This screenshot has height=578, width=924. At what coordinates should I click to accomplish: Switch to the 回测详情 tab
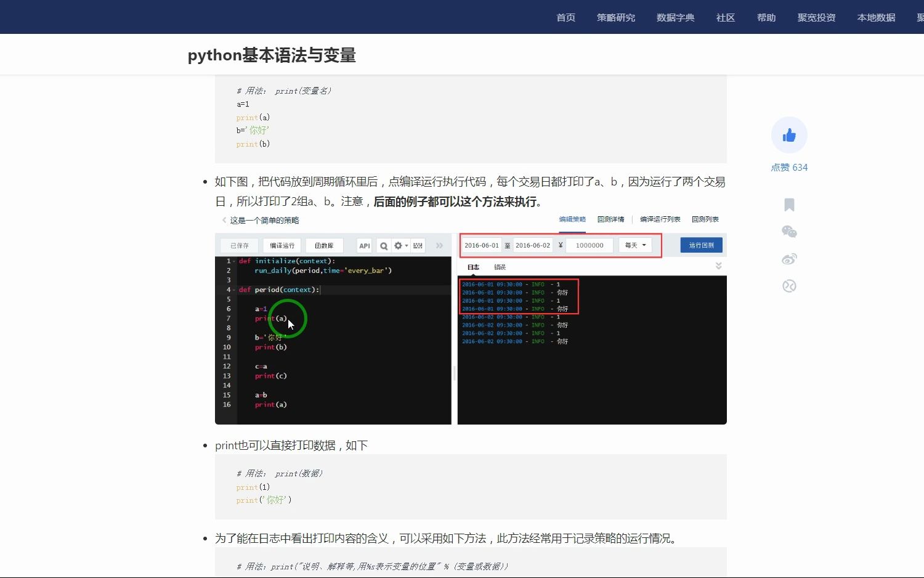610,219
